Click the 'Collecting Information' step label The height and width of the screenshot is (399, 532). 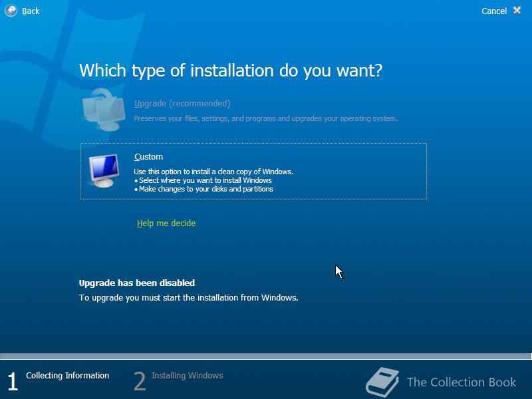click(x=68, y=376)
